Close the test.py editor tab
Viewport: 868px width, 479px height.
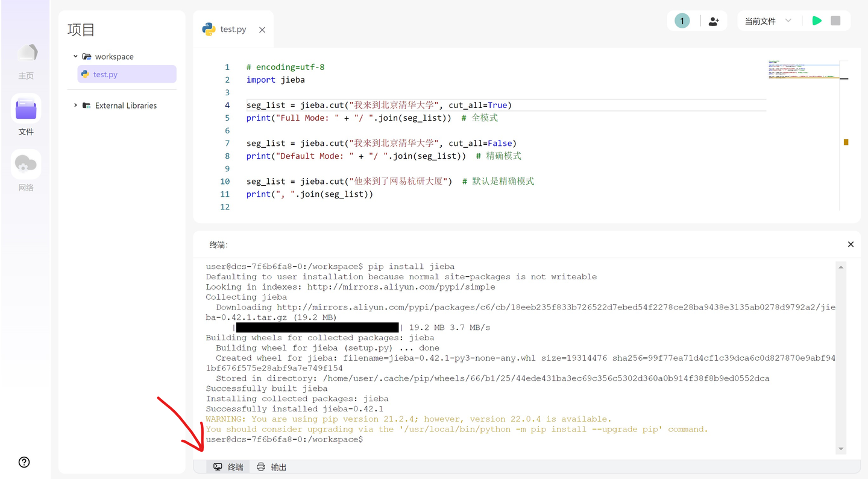262,30
